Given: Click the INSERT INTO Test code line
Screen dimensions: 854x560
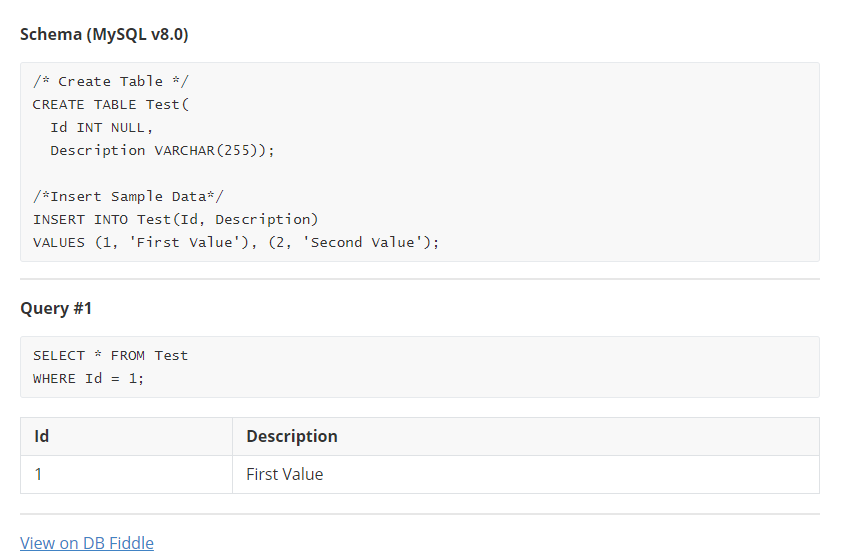Looking at the screenshot, I should click(175, 219).
